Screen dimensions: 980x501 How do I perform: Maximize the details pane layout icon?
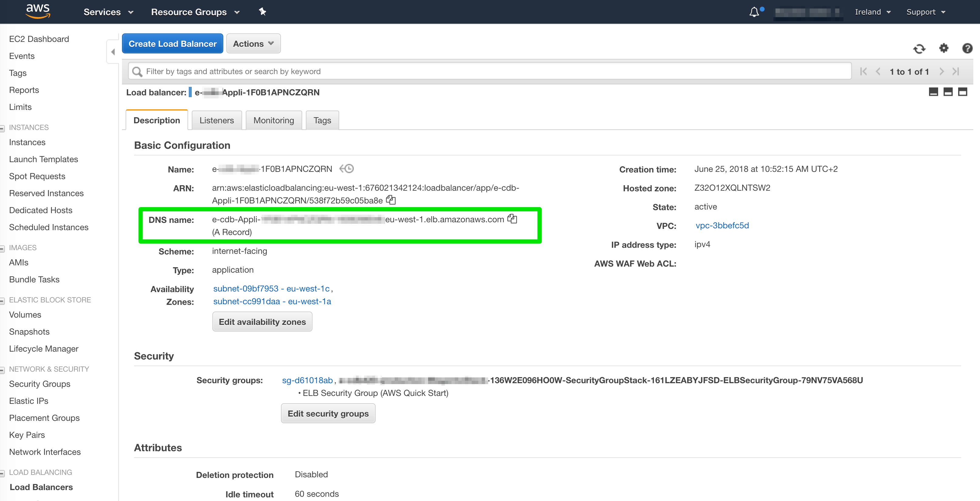(962, 92)
